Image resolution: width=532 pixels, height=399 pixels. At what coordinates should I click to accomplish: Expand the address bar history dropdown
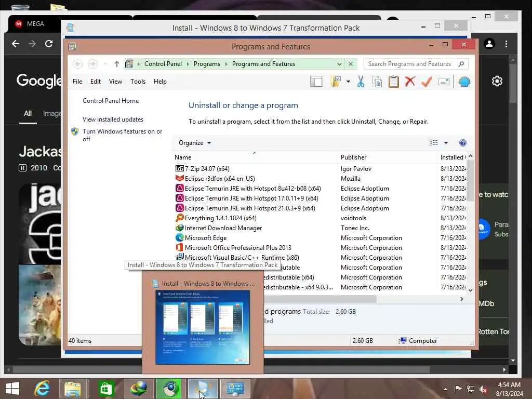pyautogui.click(x=339, y=64)
